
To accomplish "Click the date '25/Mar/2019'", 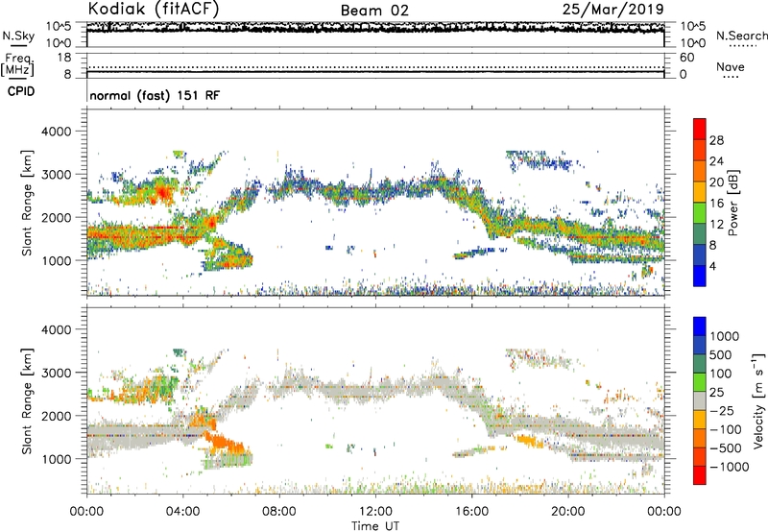I will tap(612, 9).
